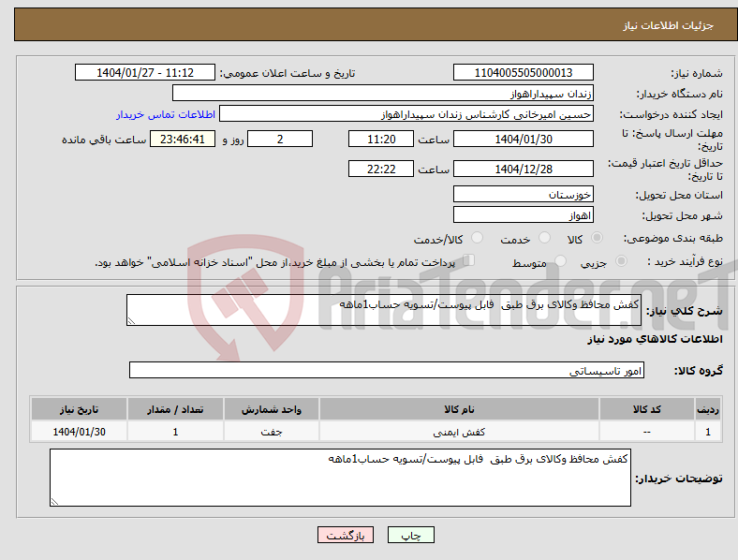Click the price validity date 1404/12/28
Viewport: 738px width, 560px height.
523,169
